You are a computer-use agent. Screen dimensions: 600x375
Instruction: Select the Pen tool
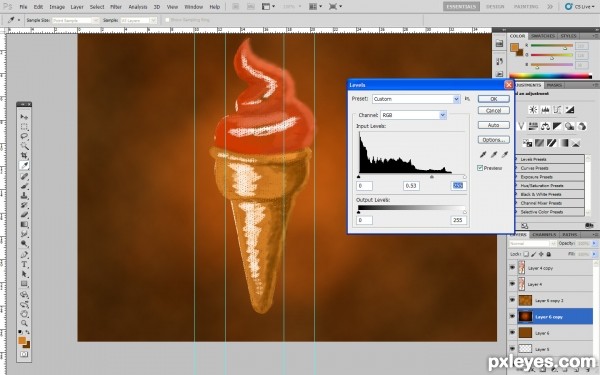[24, 254]
